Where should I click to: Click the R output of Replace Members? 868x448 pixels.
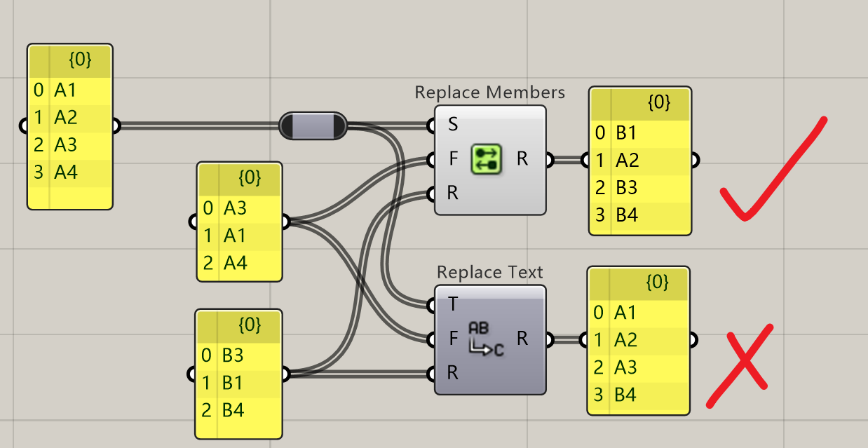point(522,159)
